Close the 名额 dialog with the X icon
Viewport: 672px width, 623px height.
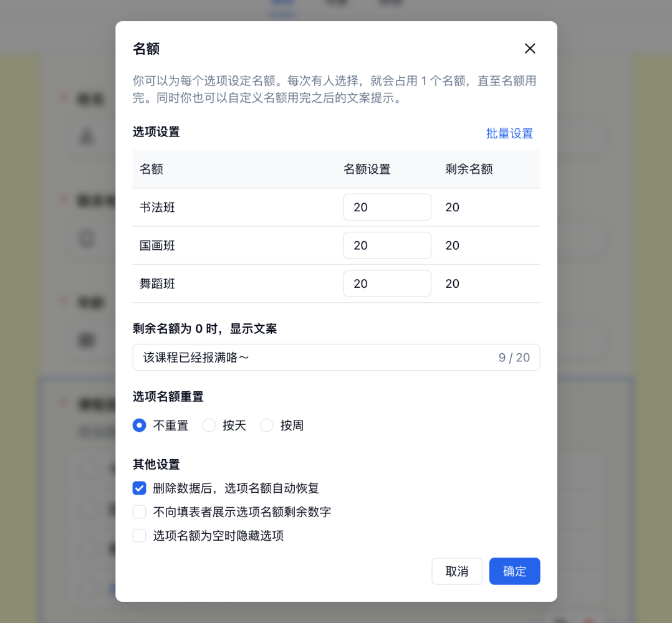click(x=530, y=49)
